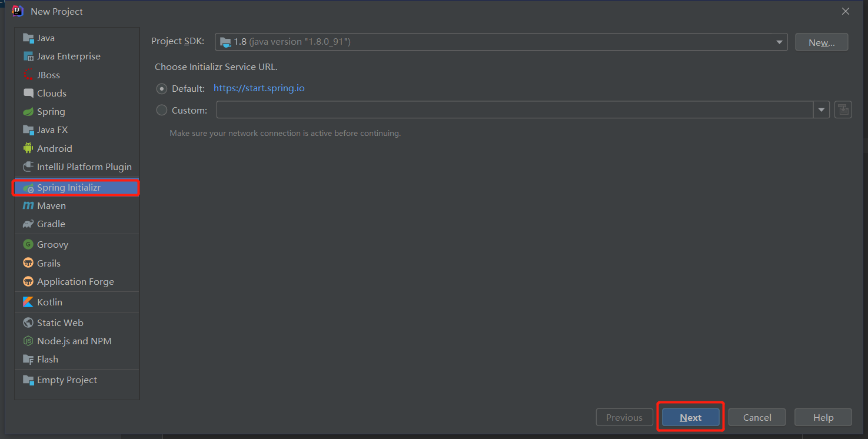Open the Project SDK dropdown

[x=501, y=42]
